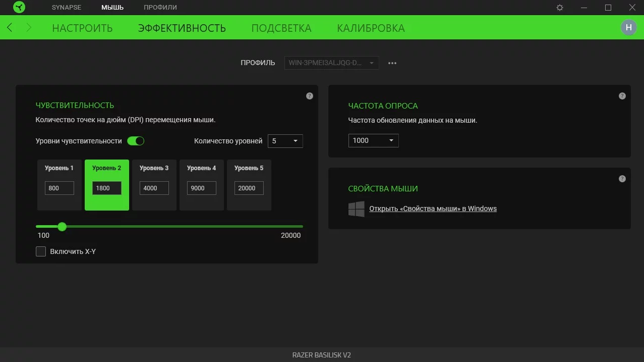Expand the Профиль selection dropdown
The image size is (644, 362).
331,63
